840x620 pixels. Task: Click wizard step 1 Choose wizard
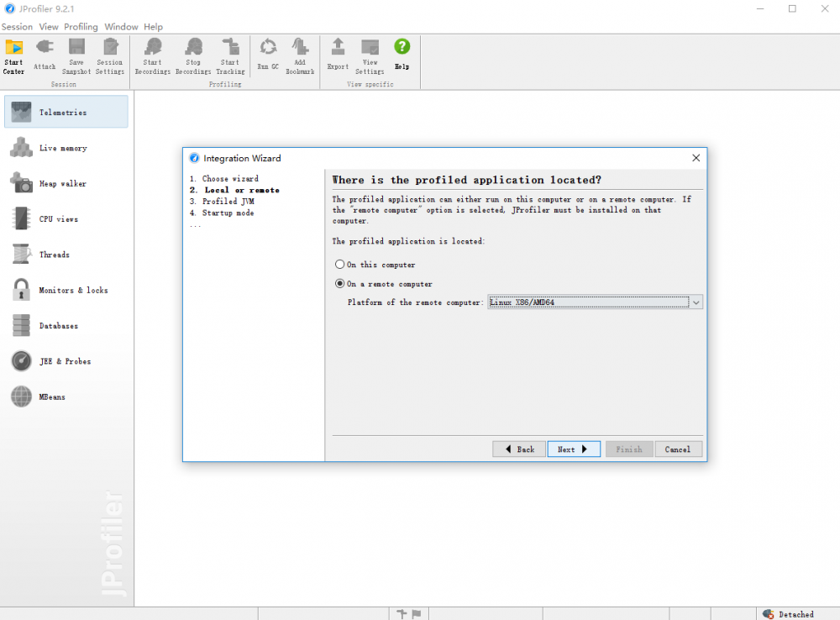click(x=224, y=178)
